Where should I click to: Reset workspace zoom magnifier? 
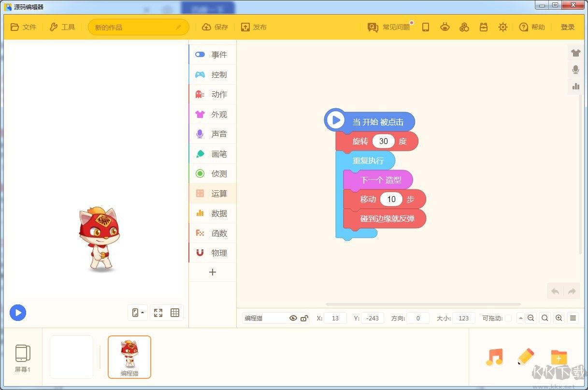point(545,318)
